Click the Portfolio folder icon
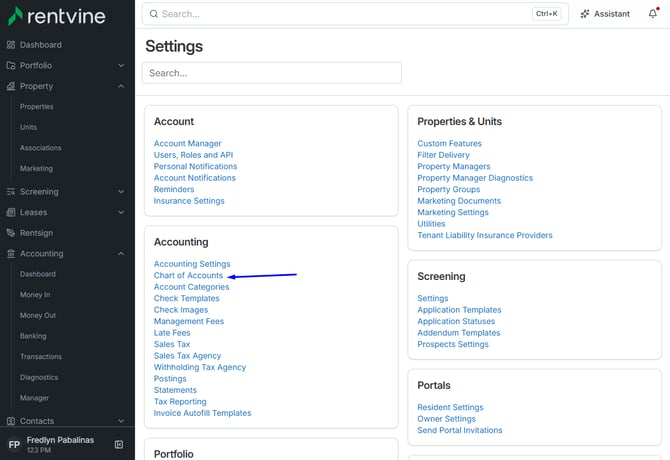Screen dimensions: 670x460 coord(11,65)
